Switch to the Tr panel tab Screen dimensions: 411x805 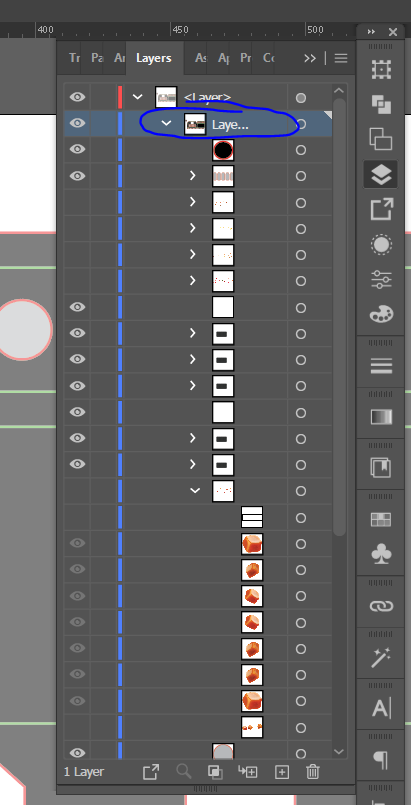pyautogui.click(x=74, y=58)
